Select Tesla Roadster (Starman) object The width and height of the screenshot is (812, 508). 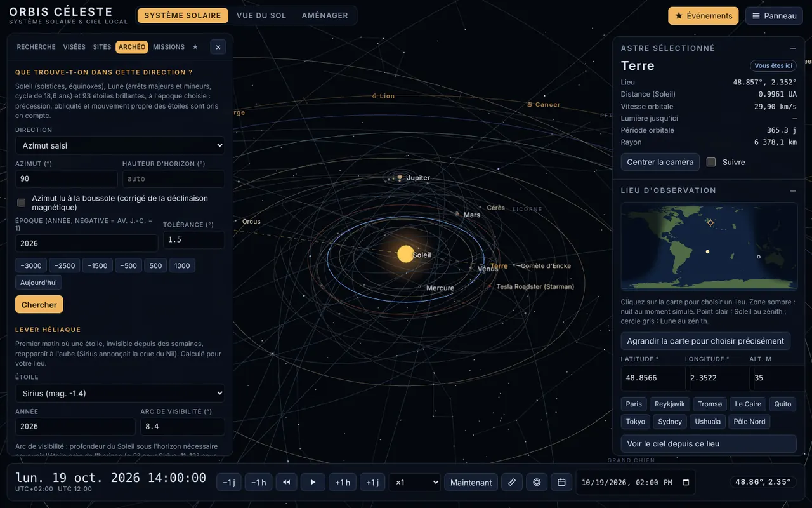[x=492, y=287]
